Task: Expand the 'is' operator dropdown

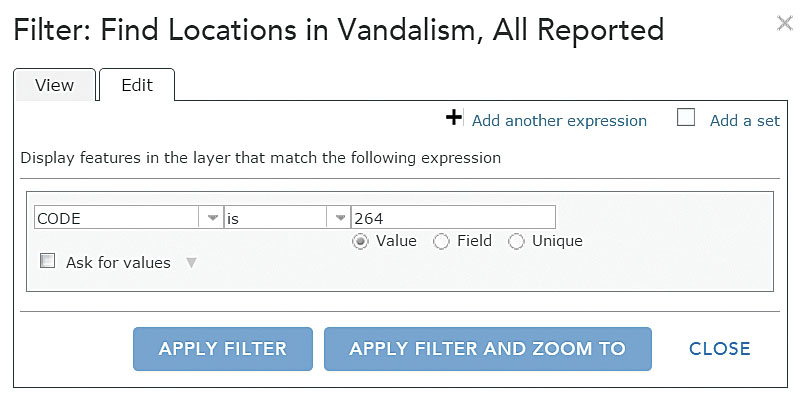Action: (x=339, y=218)
